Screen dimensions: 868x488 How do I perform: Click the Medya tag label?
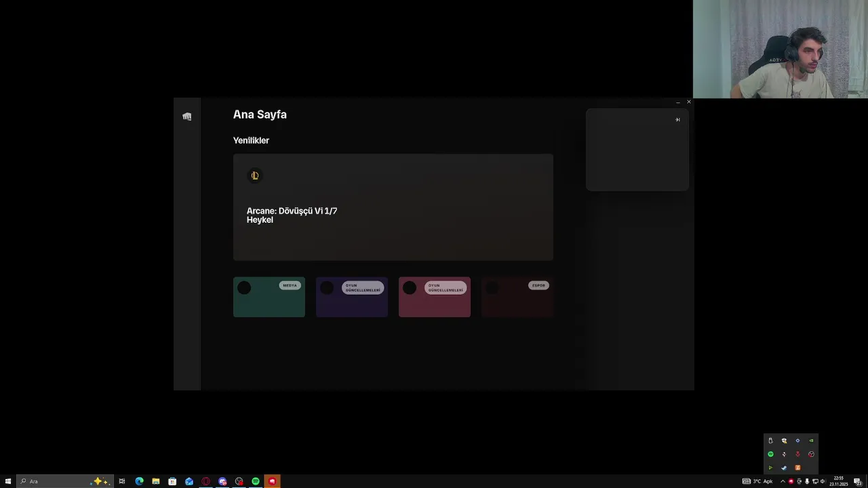coord(290,285)
